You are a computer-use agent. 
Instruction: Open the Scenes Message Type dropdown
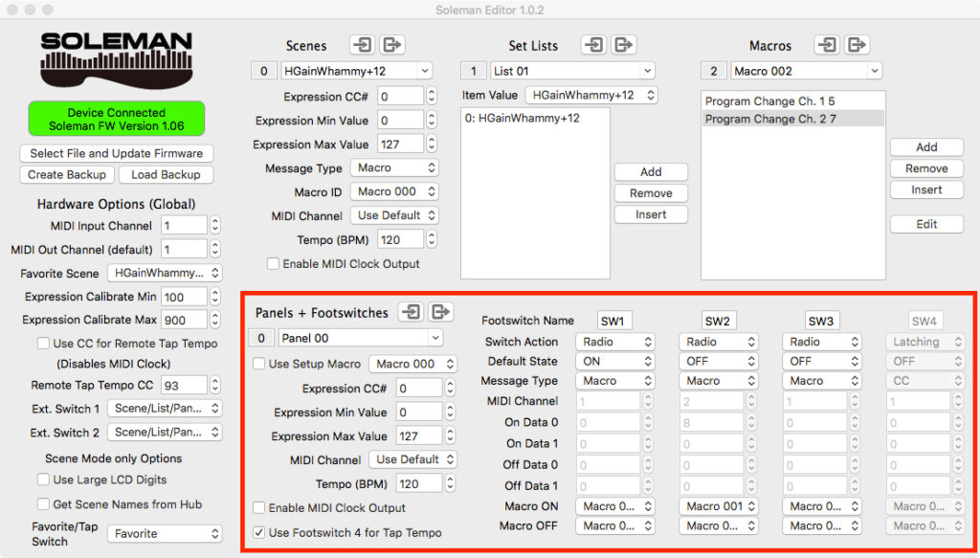(394, 167)
